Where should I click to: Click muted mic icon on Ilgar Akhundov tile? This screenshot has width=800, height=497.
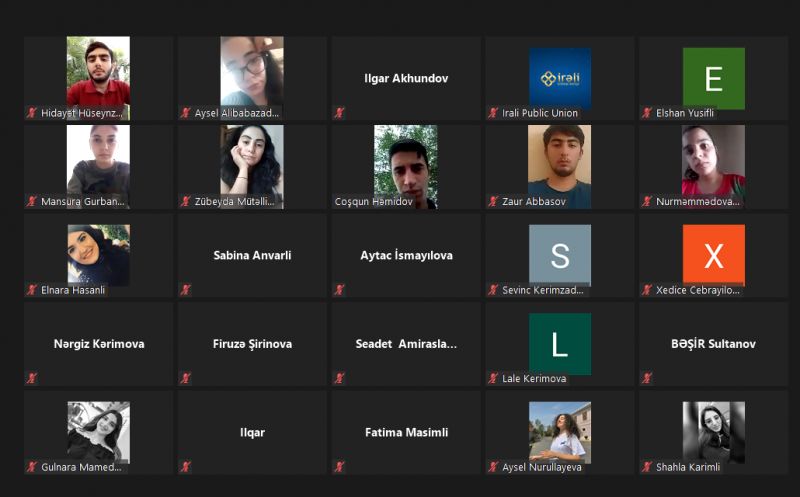(x=339, y=113)
